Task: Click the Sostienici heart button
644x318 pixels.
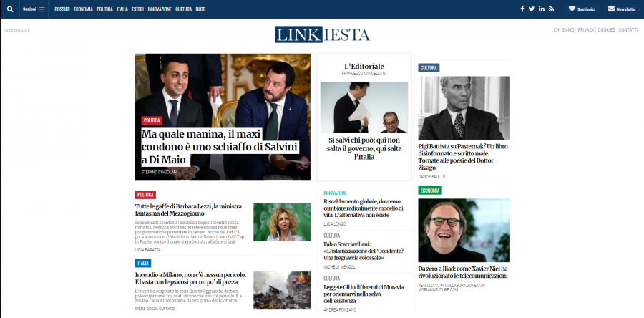Action: [582, 9]
